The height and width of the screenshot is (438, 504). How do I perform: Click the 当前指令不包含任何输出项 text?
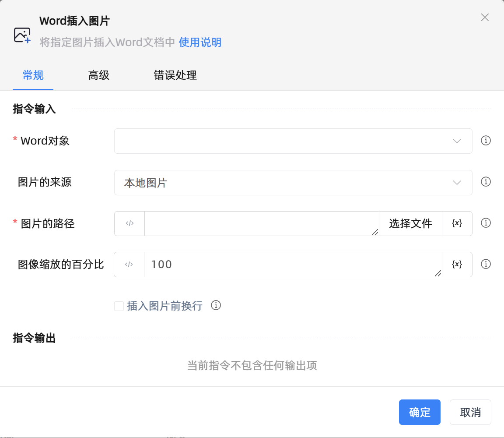pos(252,366)
